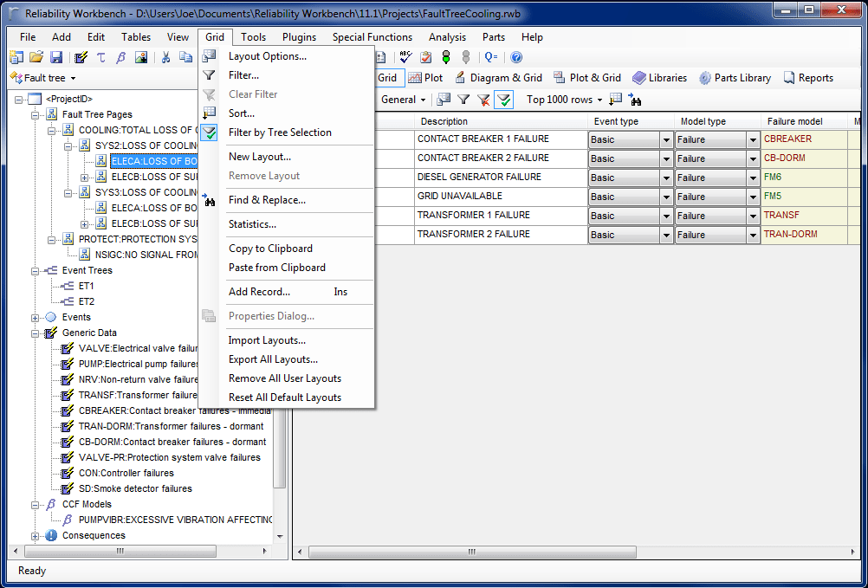The image size is (868, 588).
Task: Click the Filter funnel icon in grid toolbar
Action: click(463, 100)
